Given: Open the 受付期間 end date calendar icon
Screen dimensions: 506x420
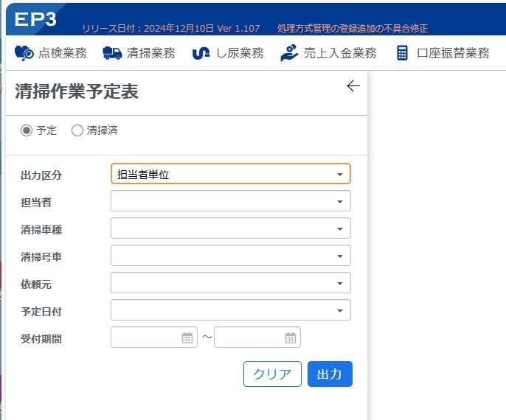Looking at the screenshot, I should 291,337.
